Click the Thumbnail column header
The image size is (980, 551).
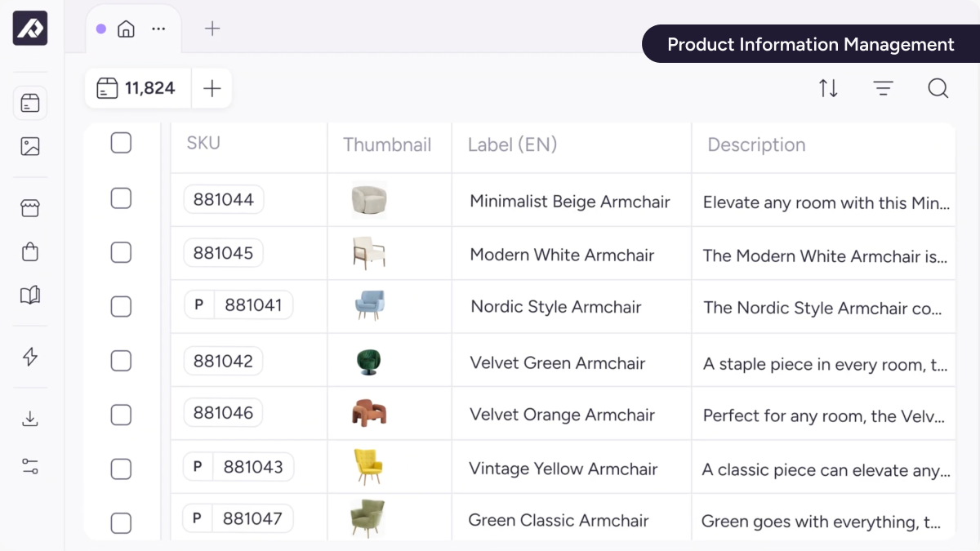387,145
